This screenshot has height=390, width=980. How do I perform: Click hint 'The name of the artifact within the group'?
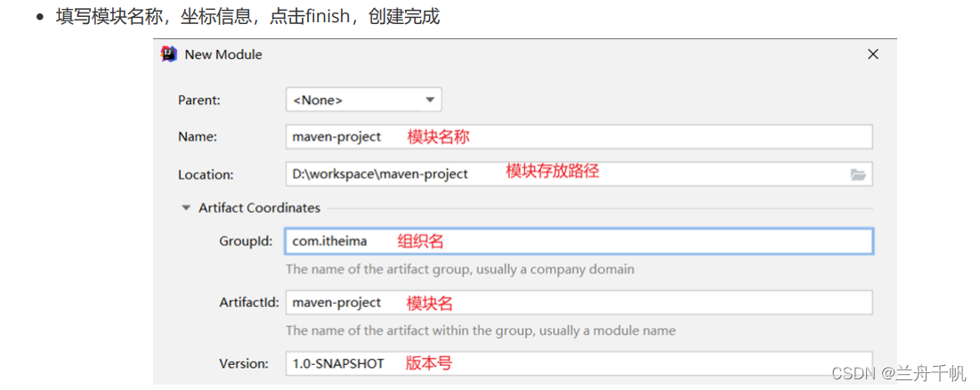[481, 330]
